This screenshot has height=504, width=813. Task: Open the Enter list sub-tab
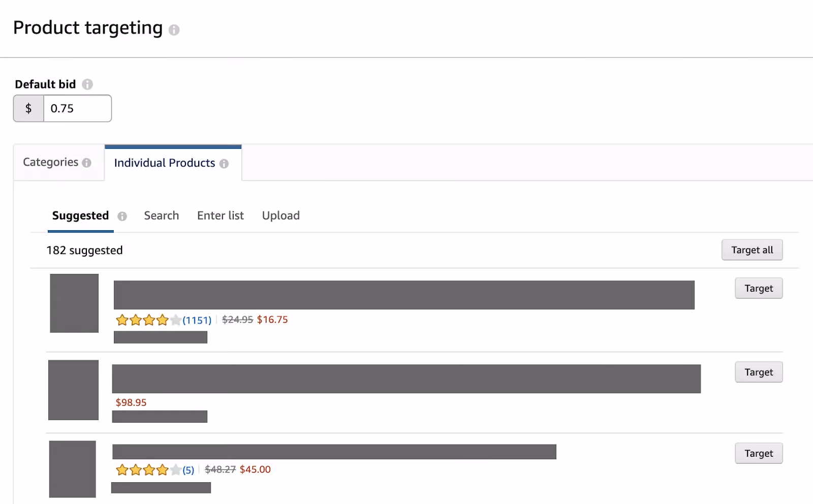(221, 215)
